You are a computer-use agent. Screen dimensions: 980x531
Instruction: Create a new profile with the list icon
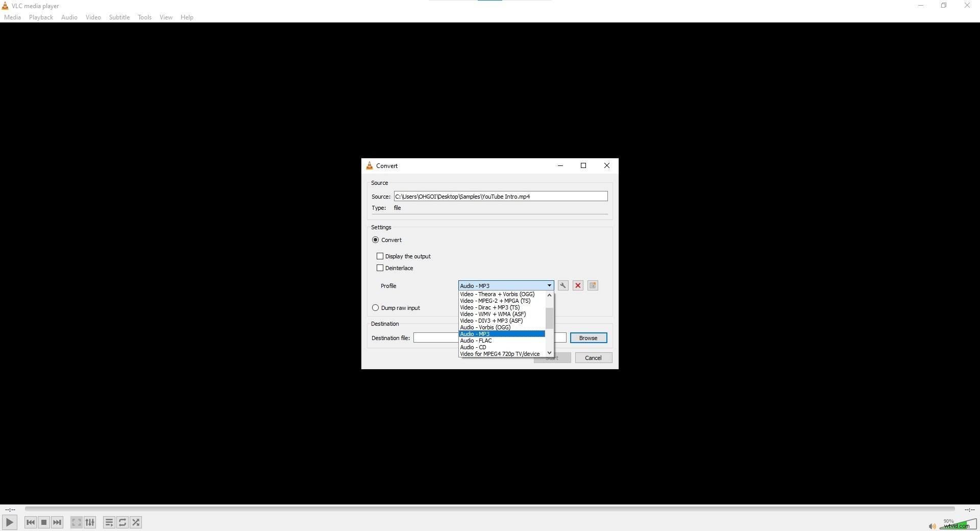coord(593,285)
